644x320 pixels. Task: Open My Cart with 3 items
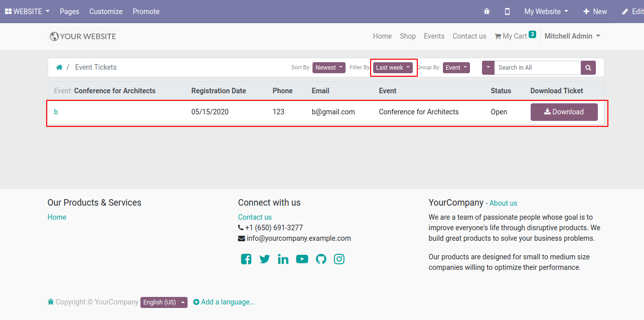click(x=515, y=36)
